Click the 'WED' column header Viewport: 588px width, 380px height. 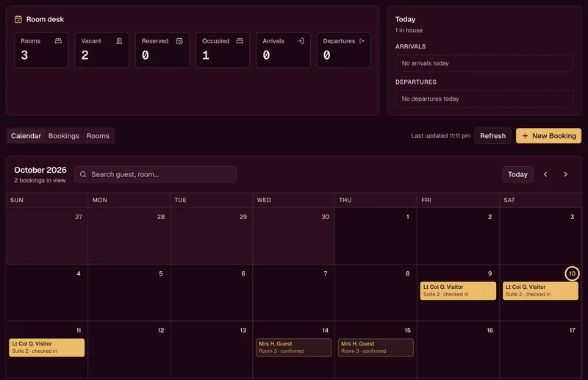click(x=264, y=200)
